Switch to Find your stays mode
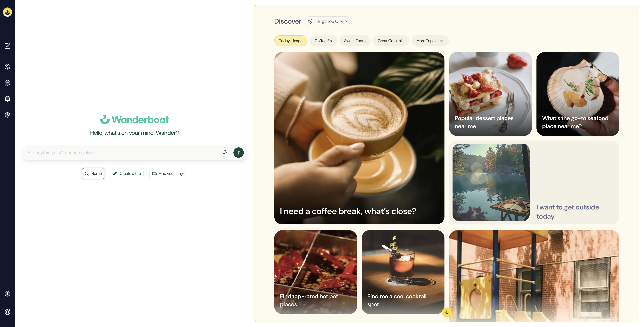Image resolution: width=644 pixels, height=327 pixels. (168, 174)
